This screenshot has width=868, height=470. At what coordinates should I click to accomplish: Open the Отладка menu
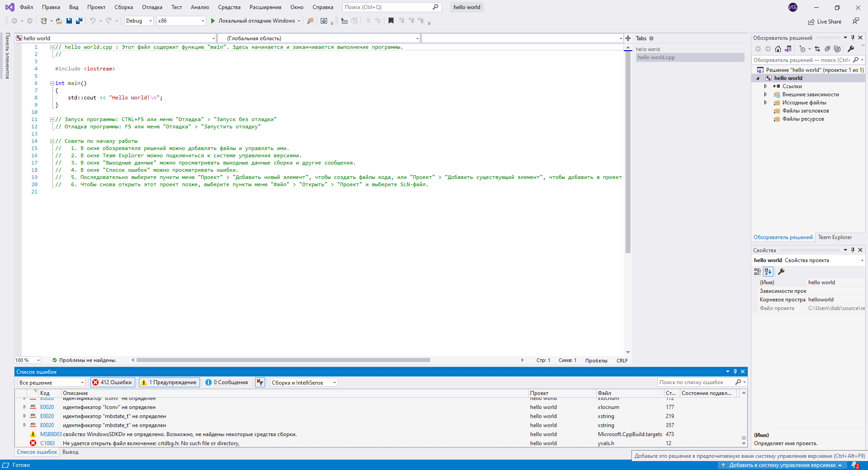tap(152, 7)
